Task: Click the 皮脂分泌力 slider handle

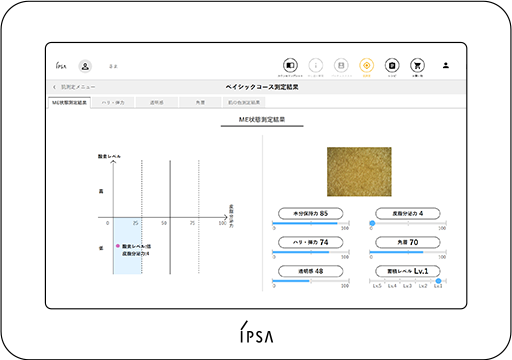Action: point(372,223)
